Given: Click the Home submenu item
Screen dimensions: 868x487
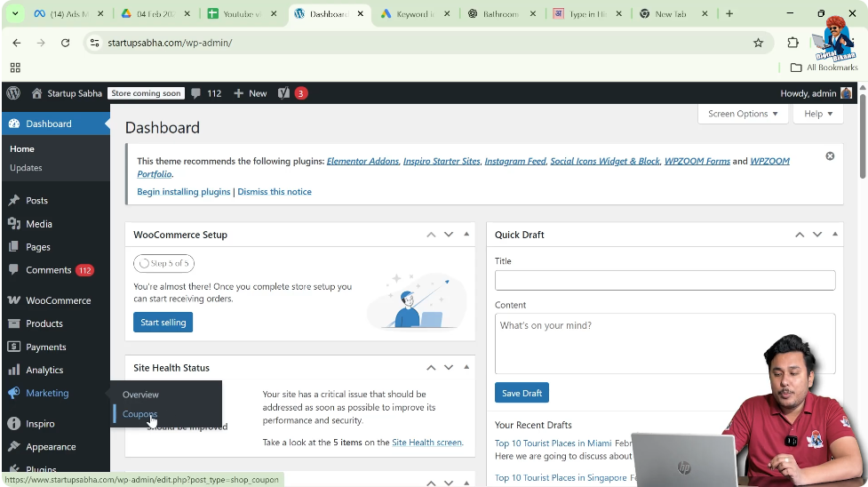Looking at the screenshot, I should pyautogui.click(x=22, y=149).
